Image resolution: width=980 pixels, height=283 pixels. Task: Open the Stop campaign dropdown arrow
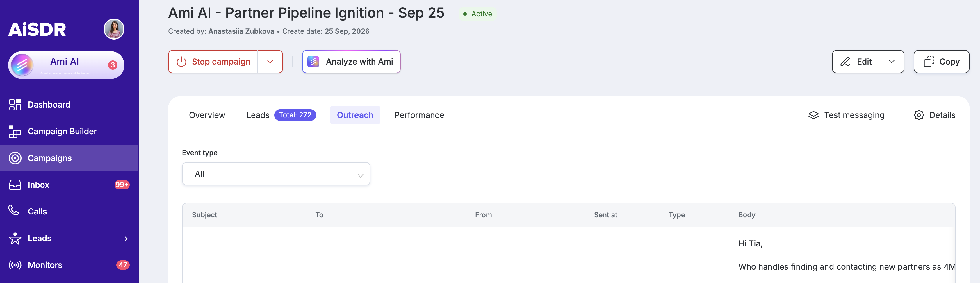point(270,62)
